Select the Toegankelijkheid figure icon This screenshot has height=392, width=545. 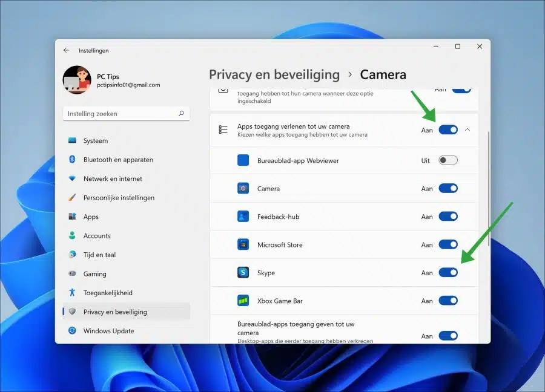click(x=72, y=292)
